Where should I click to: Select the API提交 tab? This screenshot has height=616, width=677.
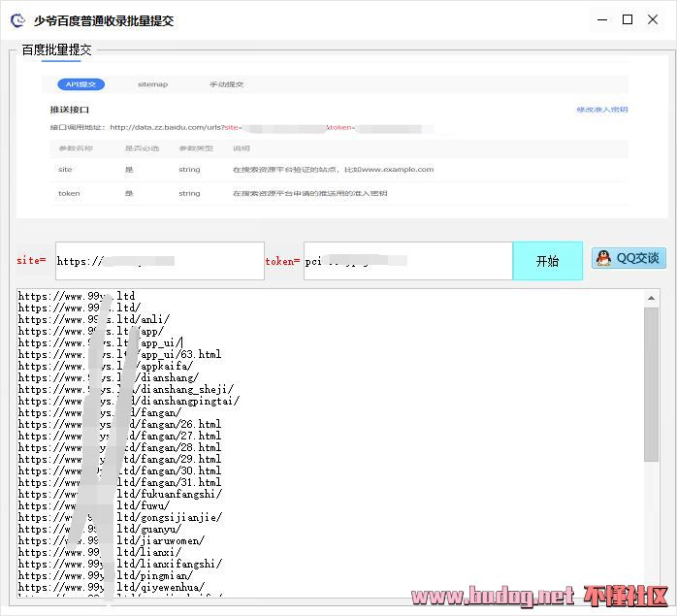81,84
